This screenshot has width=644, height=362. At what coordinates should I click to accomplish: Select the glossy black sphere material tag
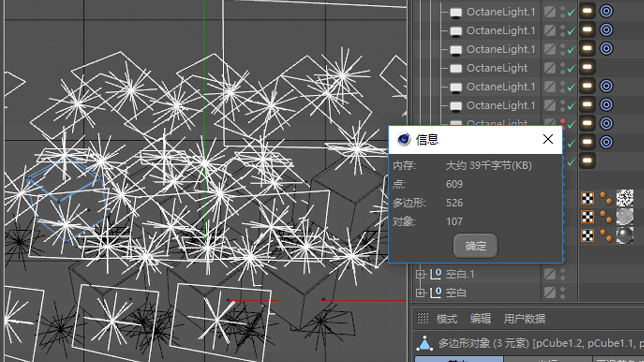point(625,236)
